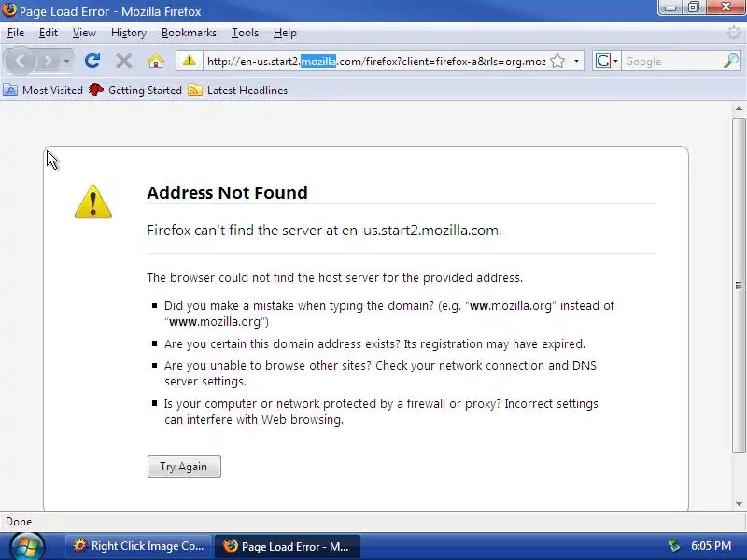747x560 pixels.
Task: Open the File menu
Action: (16, 33)
